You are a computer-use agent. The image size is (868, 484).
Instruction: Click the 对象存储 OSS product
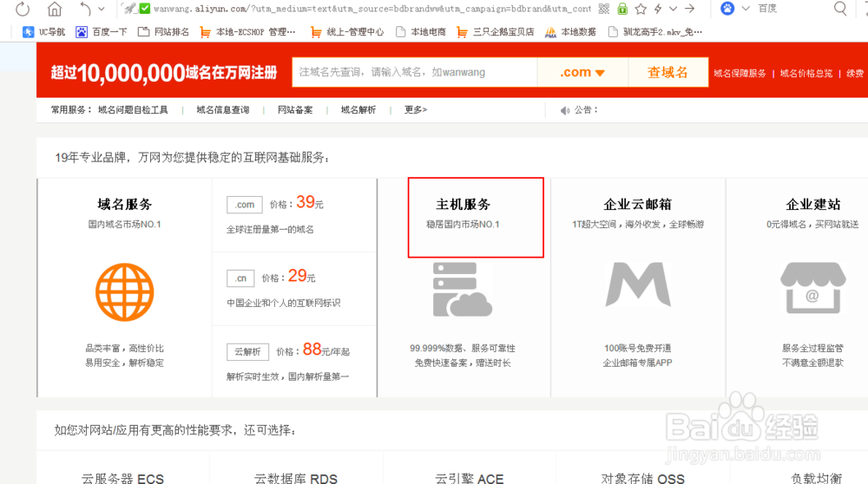(643, 479)
